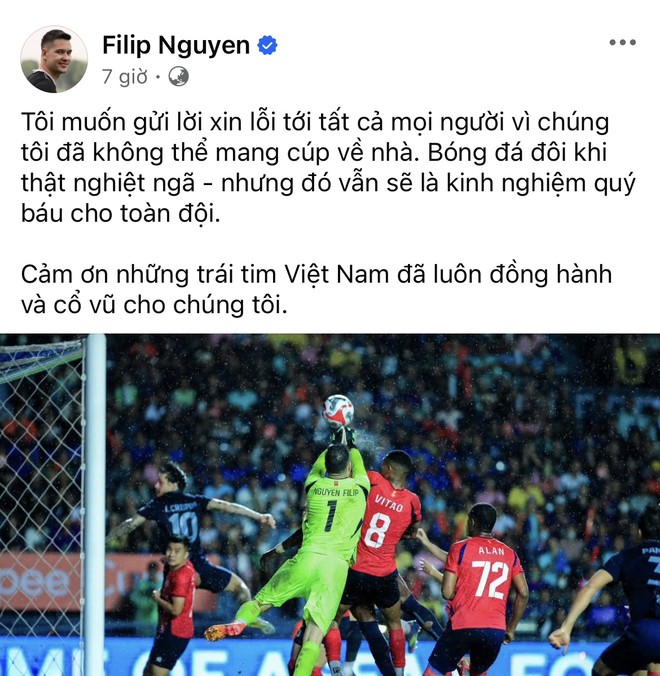The height and width of the screenshot is (676, 660).
Task: Click the white goalpost in the photo
Action: point(95,505)
